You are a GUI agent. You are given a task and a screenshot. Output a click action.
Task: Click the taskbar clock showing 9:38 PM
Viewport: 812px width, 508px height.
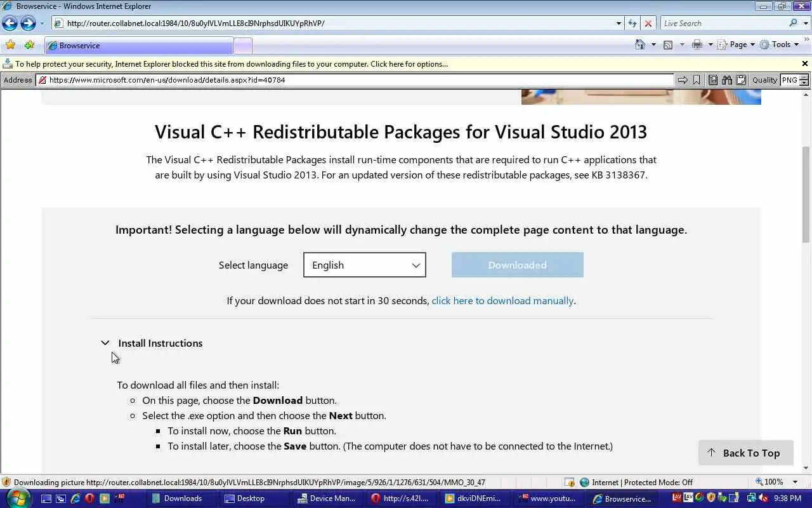pos(787,498)
